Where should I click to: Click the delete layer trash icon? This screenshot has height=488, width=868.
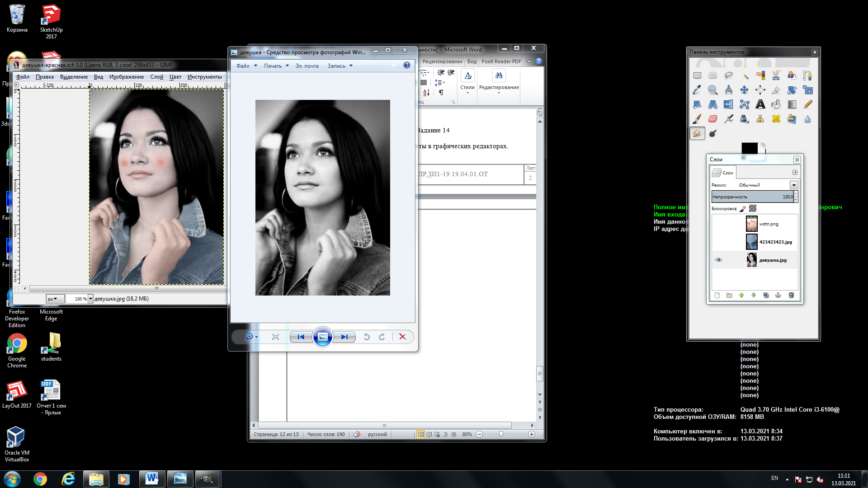click(x=791, y=295)
